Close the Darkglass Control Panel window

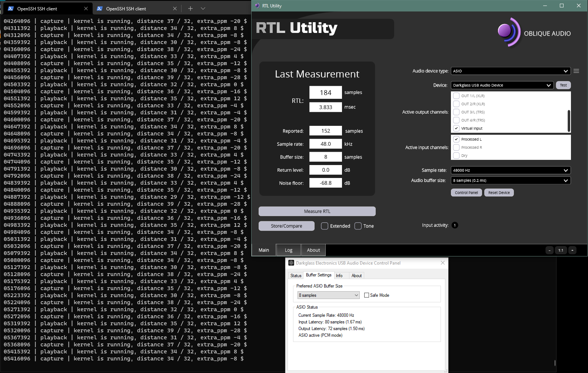443,263
